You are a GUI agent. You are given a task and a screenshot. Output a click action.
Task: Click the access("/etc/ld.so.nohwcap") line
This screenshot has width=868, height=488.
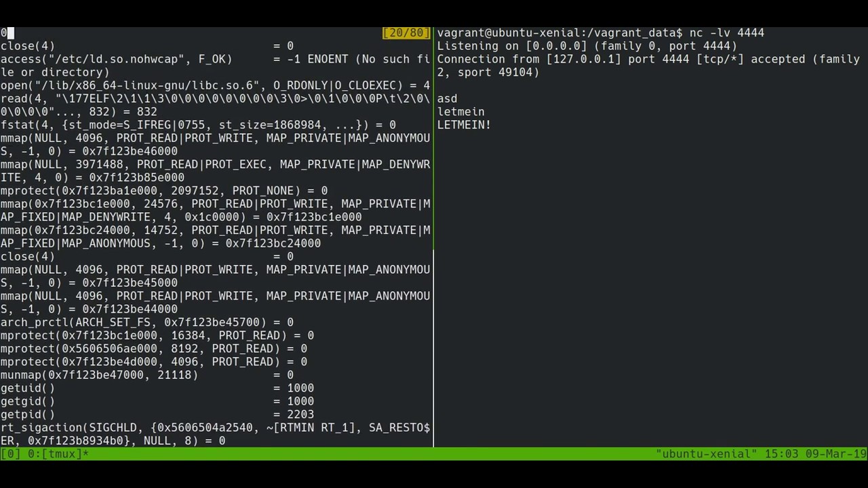pyautogui.click(x=215, y=66)
